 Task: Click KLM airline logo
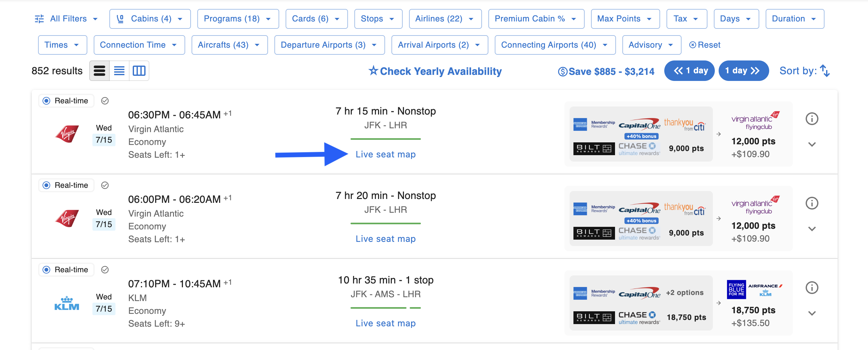tap(67, 303)
